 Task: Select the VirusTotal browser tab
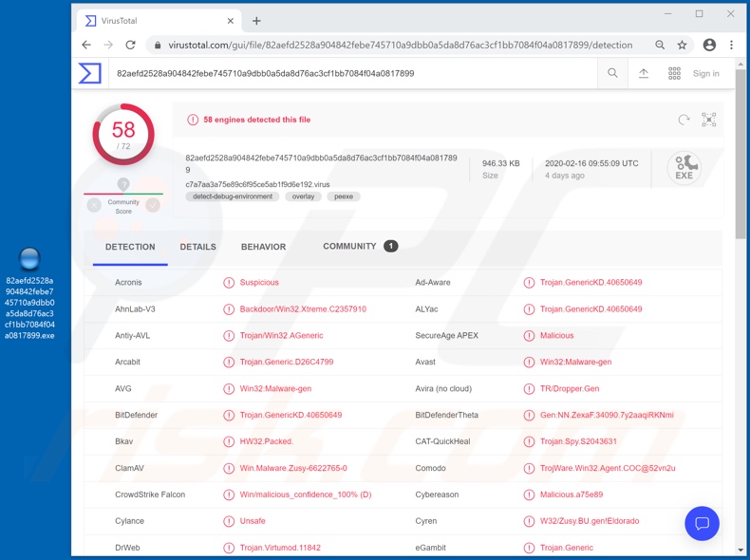pos(159,21)
